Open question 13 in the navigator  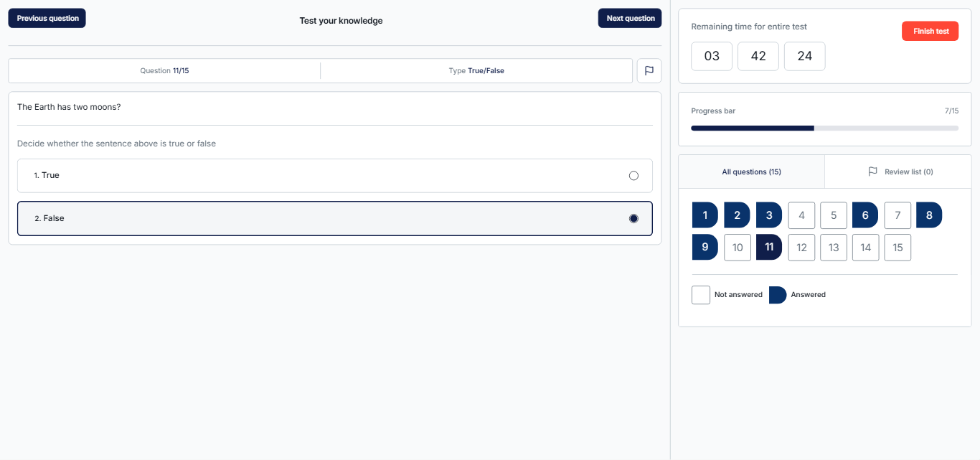click(834, 248)
